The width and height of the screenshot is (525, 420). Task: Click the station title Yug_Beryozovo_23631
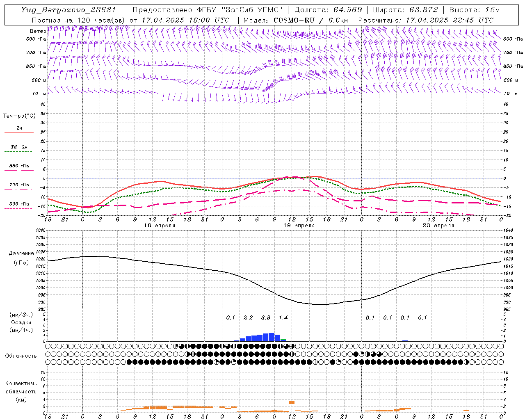pos(68,10)
